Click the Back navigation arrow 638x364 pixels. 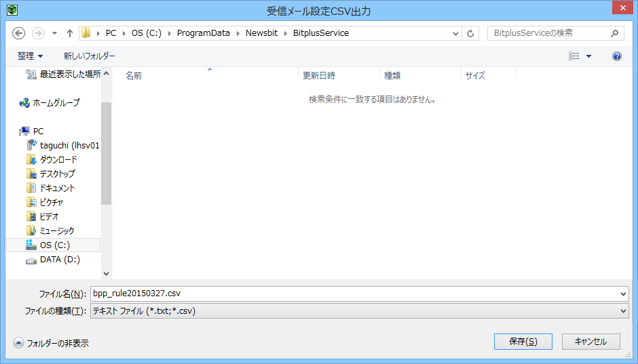pyautogui.click(x=19, y=33)
